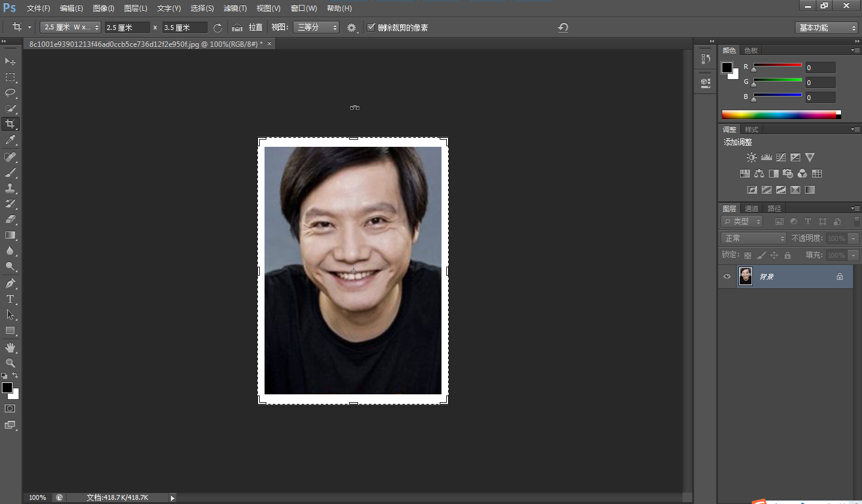Open the 三等分 view overlay dropdown
This screenshot has width=862, height=504.
pos(316,28)
